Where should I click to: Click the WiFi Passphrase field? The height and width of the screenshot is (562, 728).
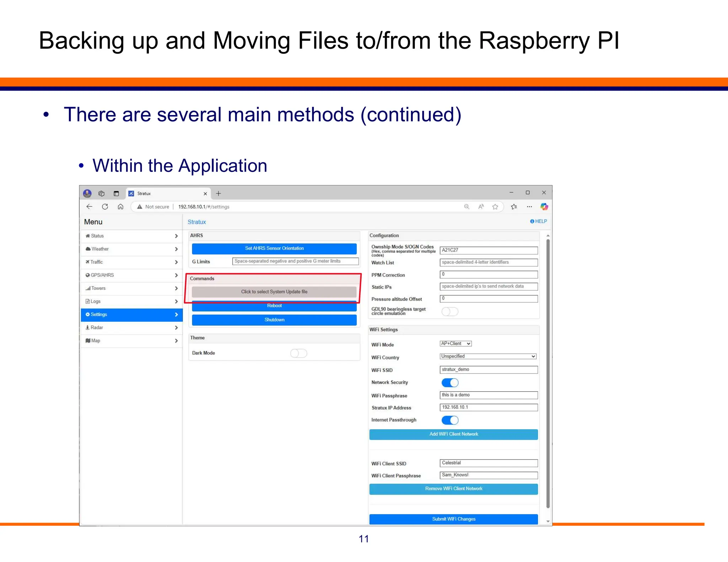coord(489,395)
